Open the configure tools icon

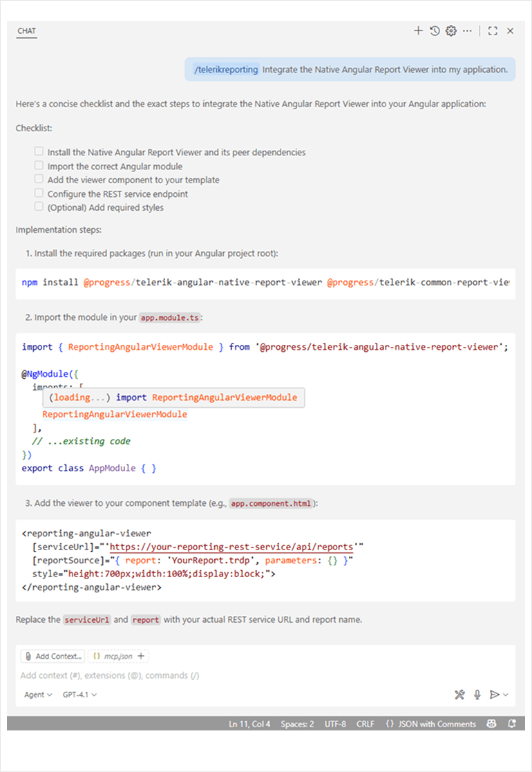click(x=459, y=695)
